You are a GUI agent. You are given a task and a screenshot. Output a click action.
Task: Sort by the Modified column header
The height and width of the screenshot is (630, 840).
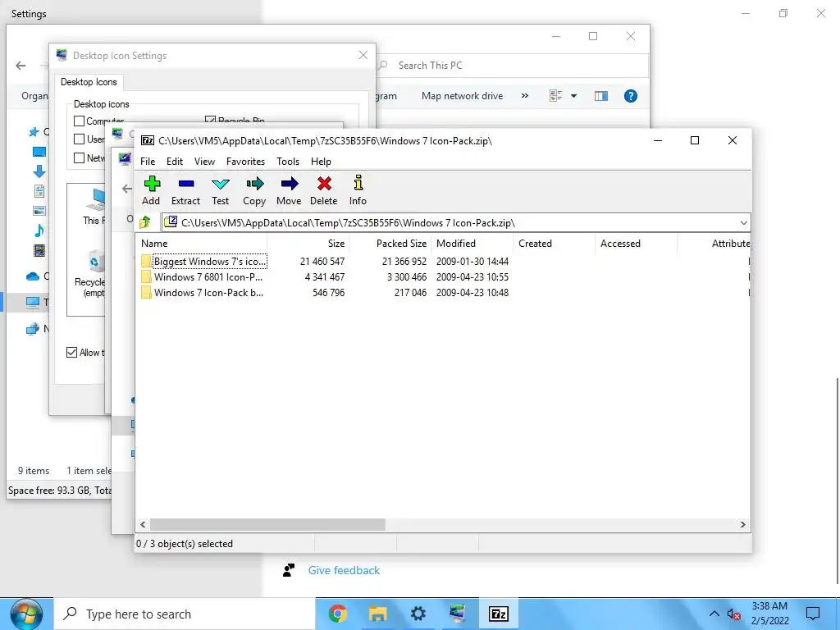[472, 243]
